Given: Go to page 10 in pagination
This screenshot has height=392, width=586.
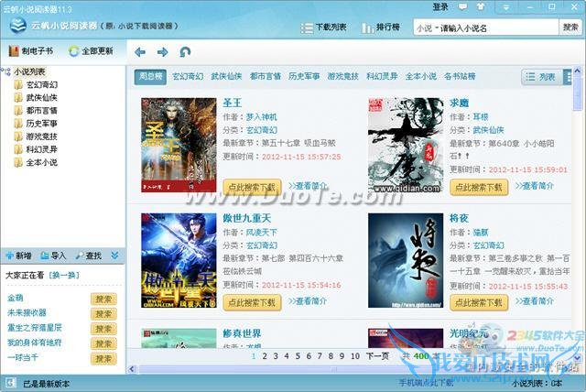Looking at the screenshot, I should tap(355, 356).
